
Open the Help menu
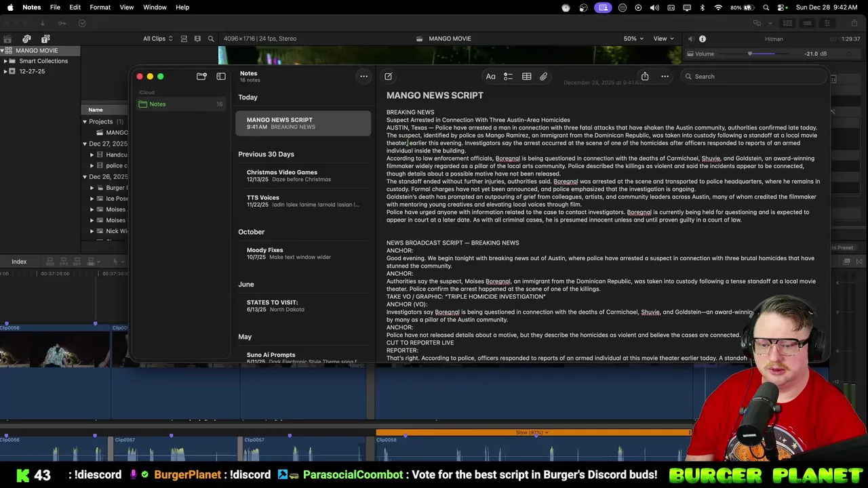(x=182, y=7)
